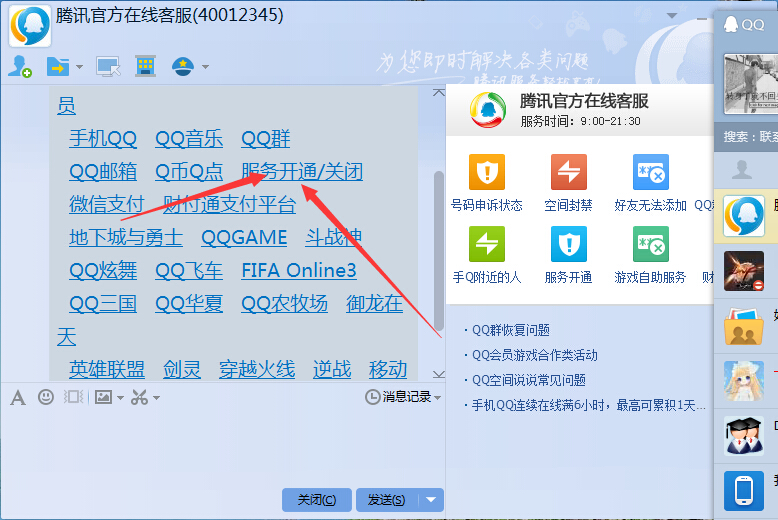Select the mobile phone device icon in QQ list
Image resolution: width=778 pixels, height=520 pixels.
coord(743,491)
